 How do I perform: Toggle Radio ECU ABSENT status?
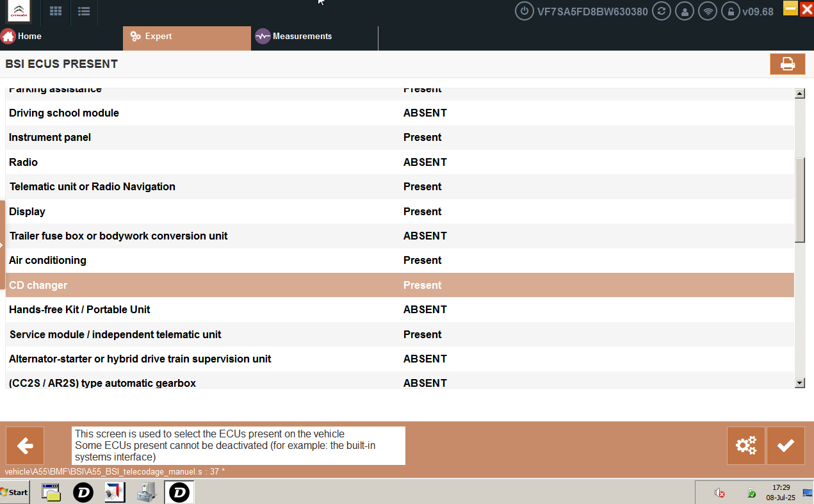[425, 162]
